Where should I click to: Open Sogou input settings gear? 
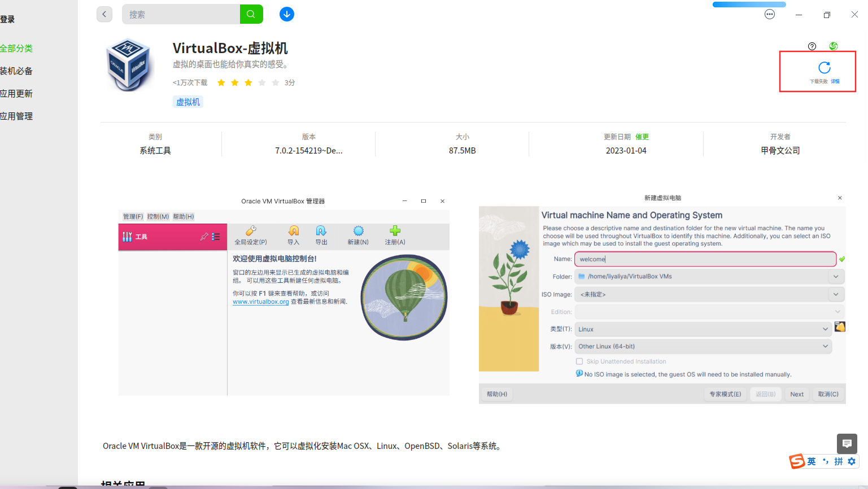[852, 461]
